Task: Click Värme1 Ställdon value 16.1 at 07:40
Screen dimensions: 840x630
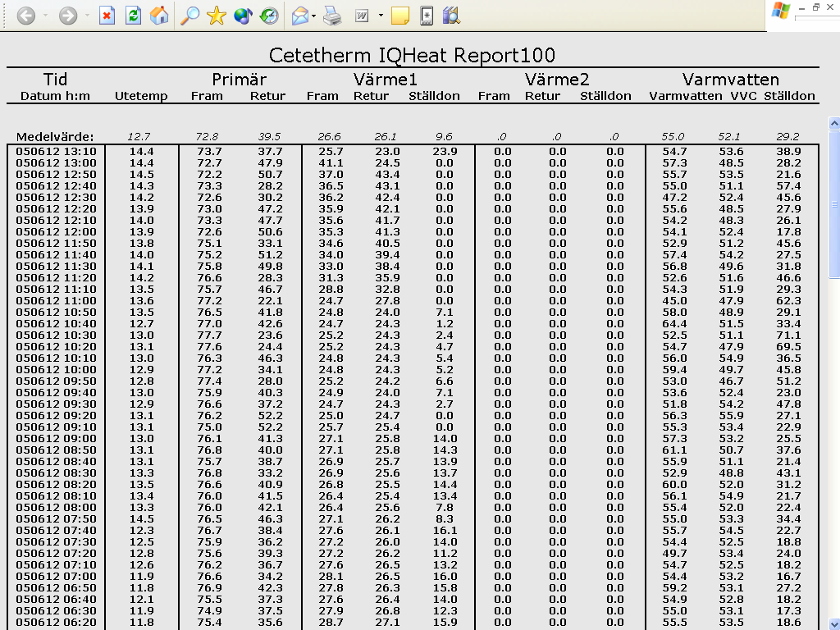Action: coord(445,531)
